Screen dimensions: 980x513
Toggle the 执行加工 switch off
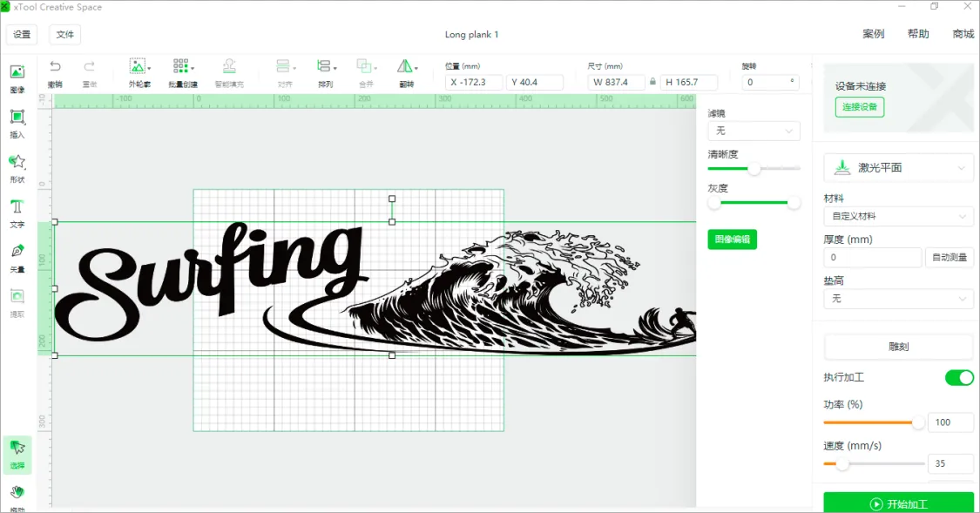tap(959, 377)
